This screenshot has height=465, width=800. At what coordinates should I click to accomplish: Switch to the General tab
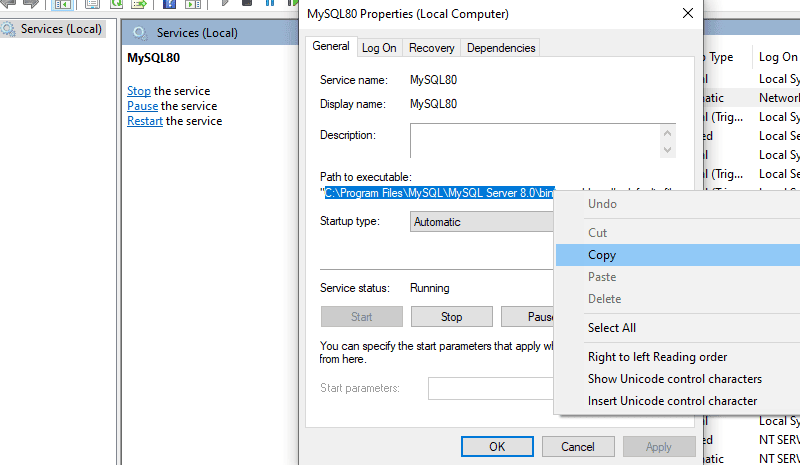[331, 46]
